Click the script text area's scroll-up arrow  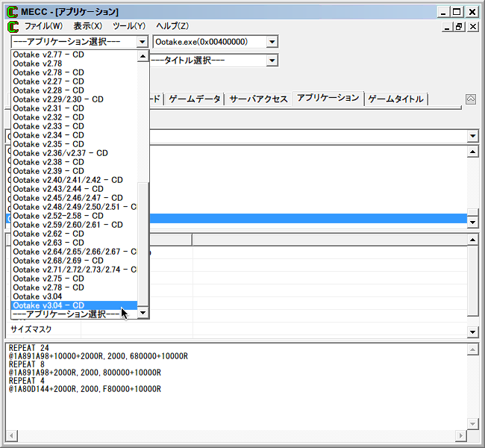click(472, 349)
